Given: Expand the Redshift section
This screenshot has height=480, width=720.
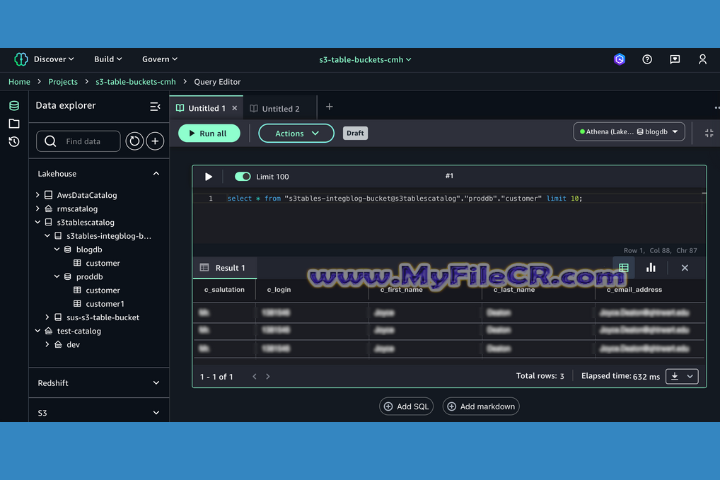Looking at the screenshot, I should click(156, 383).
